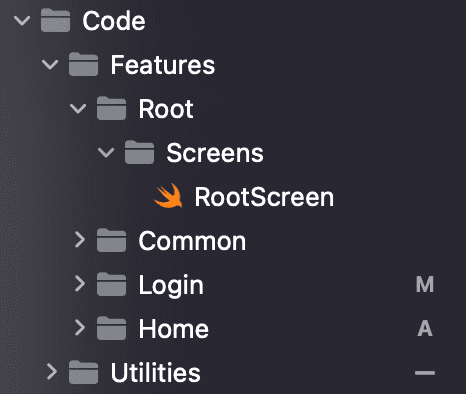Click the Home folder icon
466x394 pixels.
click(x=111, y=328)
